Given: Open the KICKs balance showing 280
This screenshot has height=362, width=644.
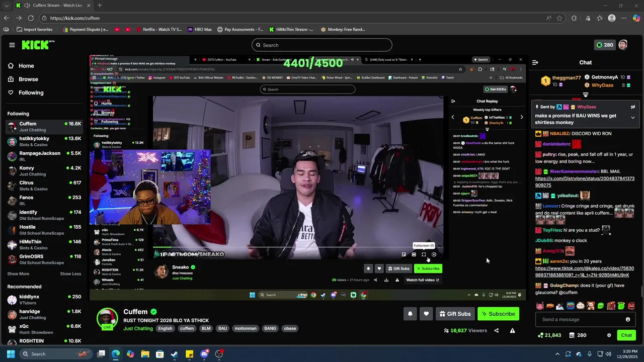Looking at the screenshot, I should coord(604,45).
